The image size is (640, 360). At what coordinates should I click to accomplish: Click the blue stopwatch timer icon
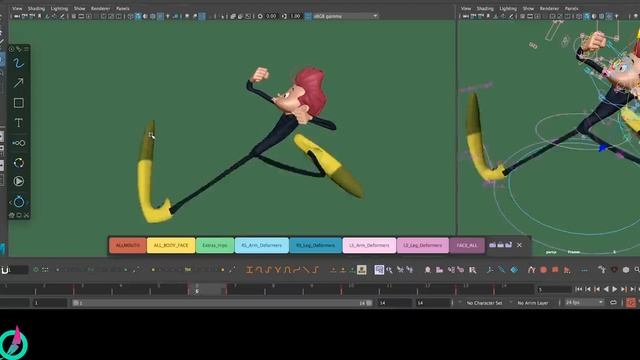19,201
